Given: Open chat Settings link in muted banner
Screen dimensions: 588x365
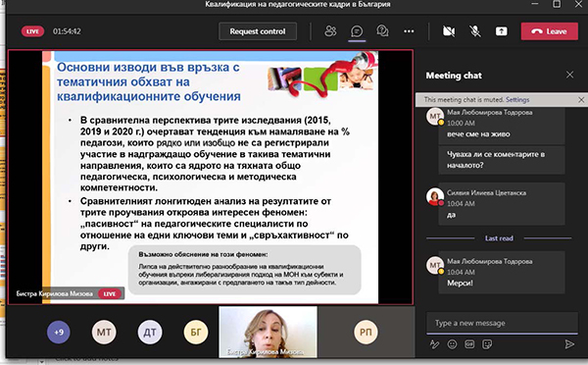Looking at the screenshot, I should click(x=517, y=99).
